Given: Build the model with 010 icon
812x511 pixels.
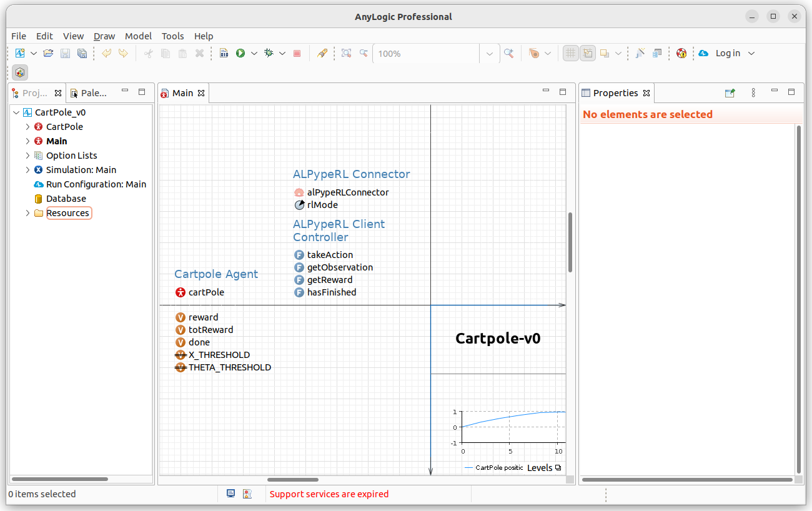Looking at the screenshot, I should [224, 54].
